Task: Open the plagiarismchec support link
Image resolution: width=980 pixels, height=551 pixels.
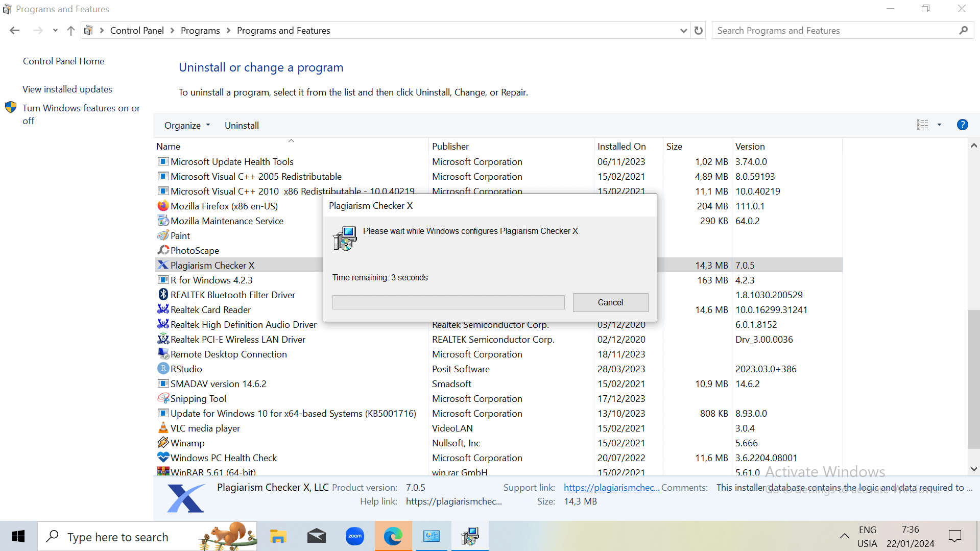Action: point(611,488)
